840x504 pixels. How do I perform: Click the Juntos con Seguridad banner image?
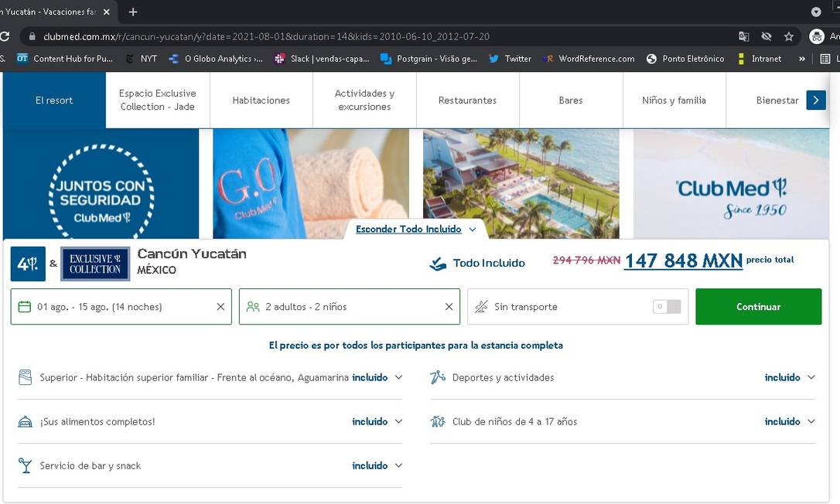point(101,184)
